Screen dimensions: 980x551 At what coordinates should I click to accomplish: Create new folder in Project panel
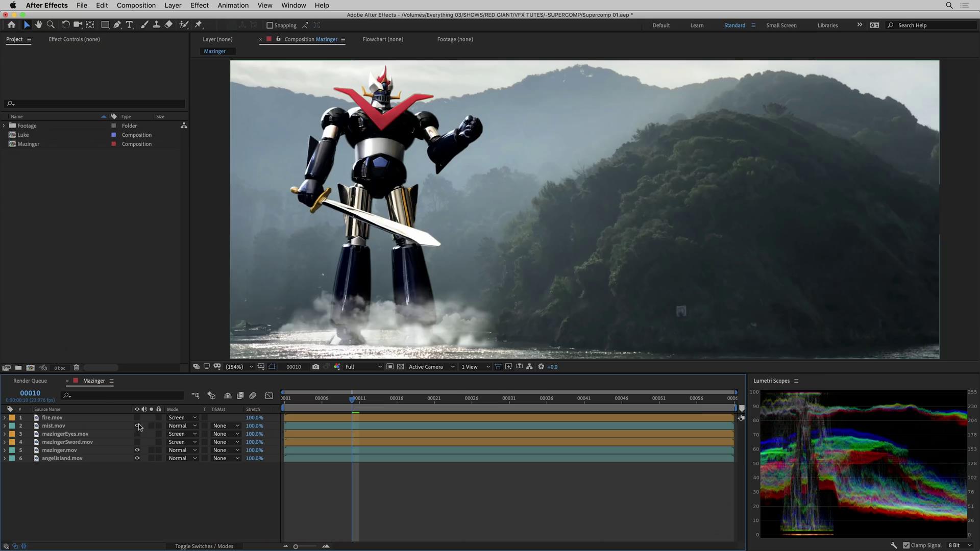18,368
